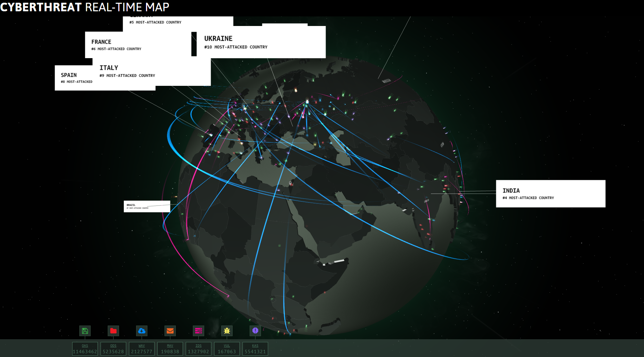Open the ODS 5235628 counter box

pyautogui.click(x=113, y=349)
